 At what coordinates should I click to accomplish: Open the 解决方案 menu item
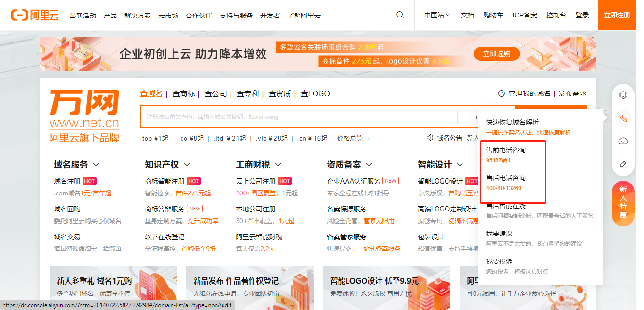point(138,15)
